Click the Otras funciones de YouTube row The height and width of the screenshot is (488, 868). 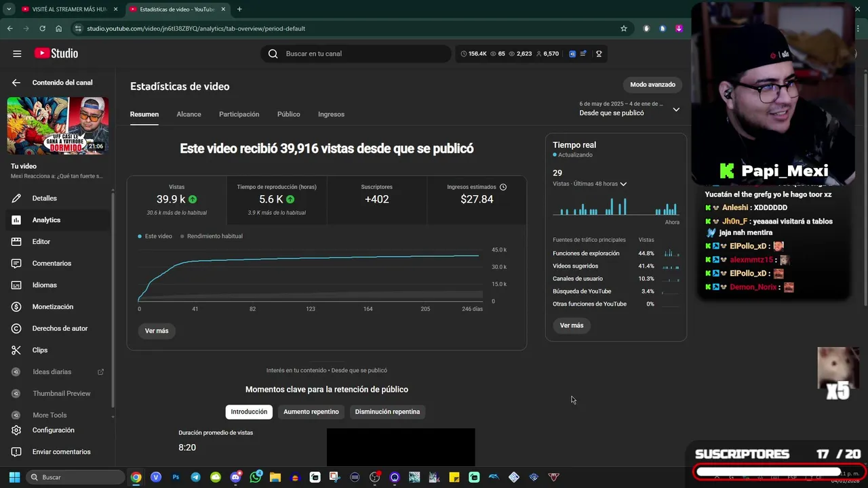click(616, 304)
